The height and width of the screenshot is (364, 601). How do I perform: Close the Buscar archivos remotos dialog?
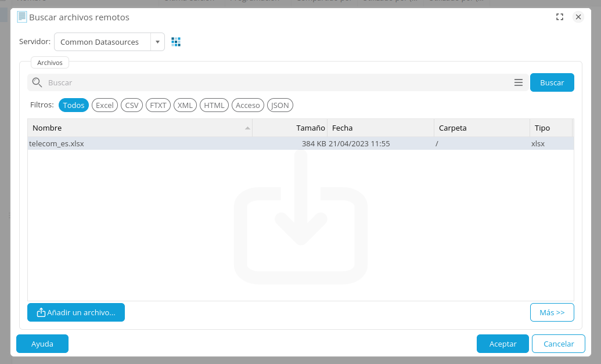pos(578,17)
